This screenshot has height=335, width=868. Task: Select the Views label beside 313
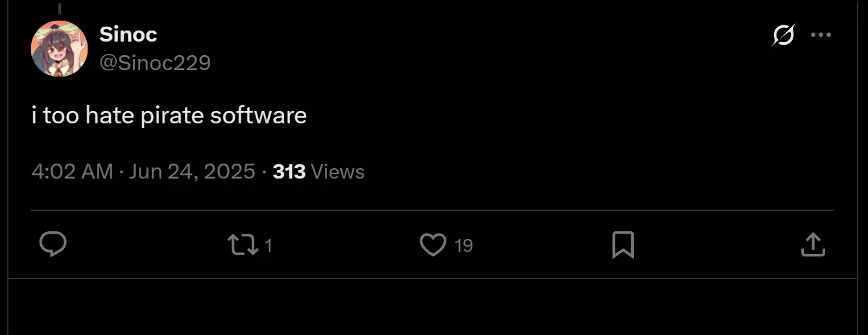338,172
